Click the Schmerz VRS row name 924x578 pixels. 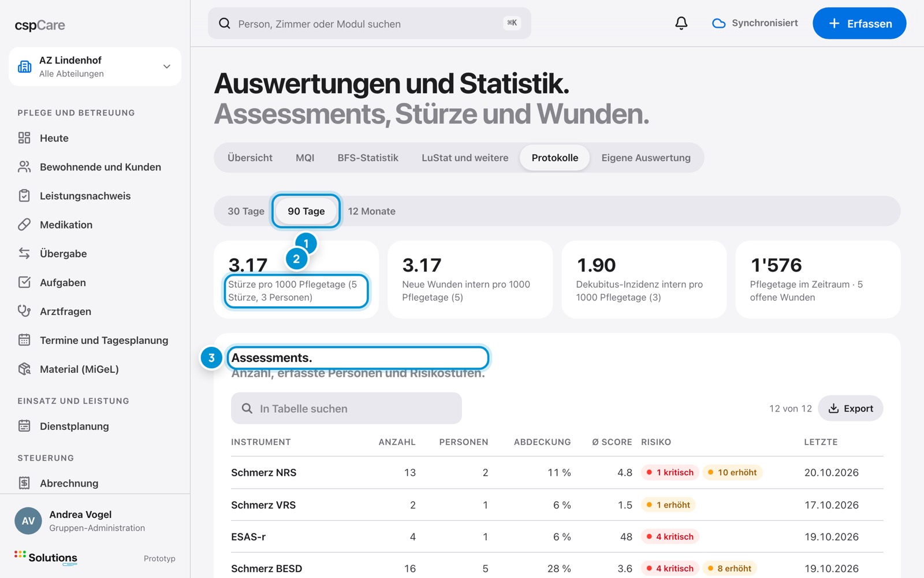point(263,505)
